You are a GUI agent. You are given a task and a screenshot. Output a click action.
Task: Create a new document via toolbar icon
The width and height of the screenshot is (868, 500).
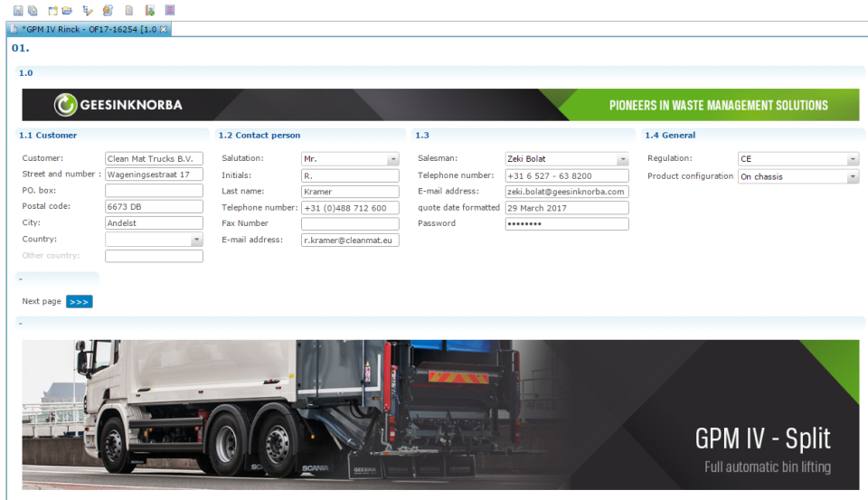tap(52, 10)
